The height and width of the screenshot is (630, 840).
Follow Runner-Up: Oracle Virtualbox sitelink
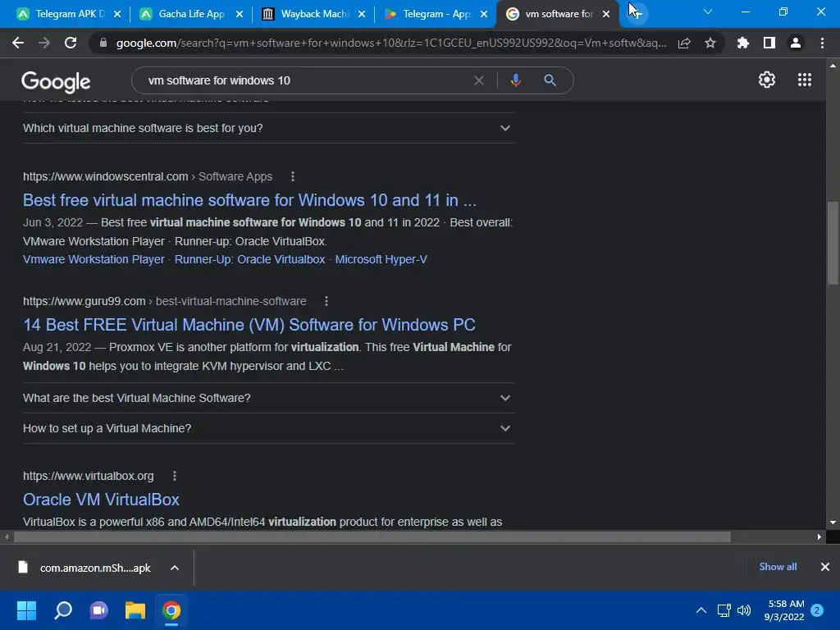point(249,259)
